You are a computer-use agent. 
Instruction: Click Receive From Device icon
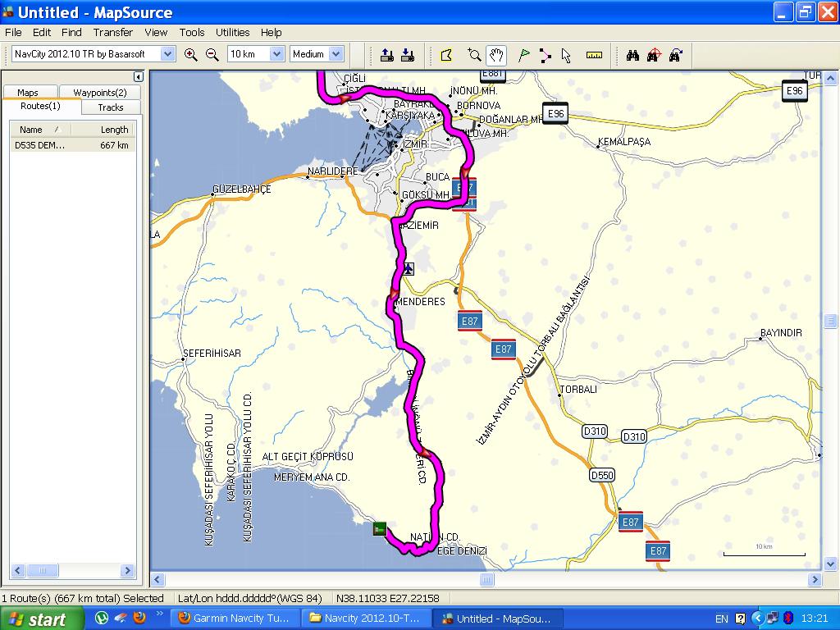point(408,55)
